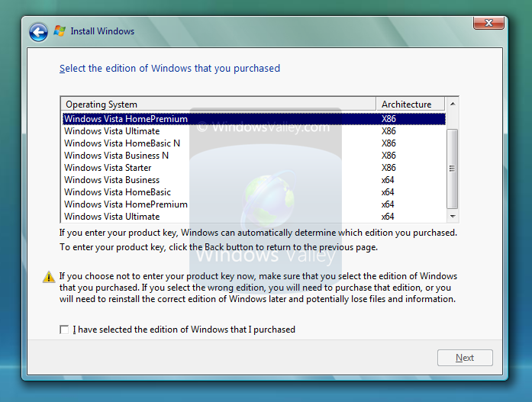Image resolution: width=532 pixels, height=402 pixels.
Task: Select Windows Vista Ultimate x64 row
Action: pyautogui.click(x=253, y=217)
